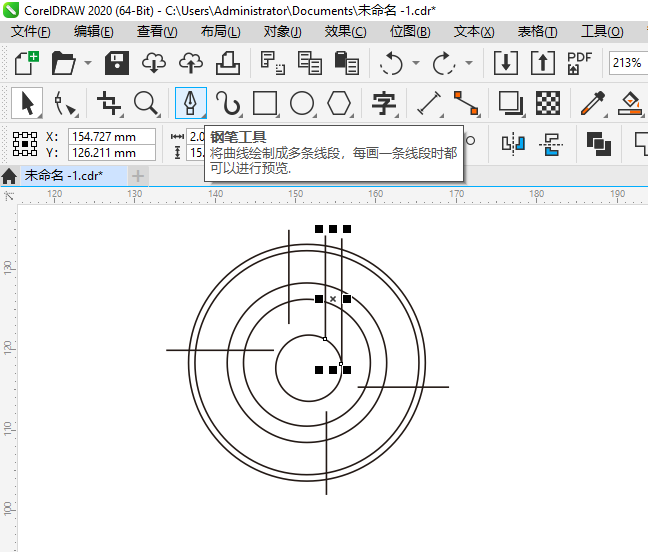Open the 布局(L) menu
This screenshot has width=648, height=552.
[221, 31]
